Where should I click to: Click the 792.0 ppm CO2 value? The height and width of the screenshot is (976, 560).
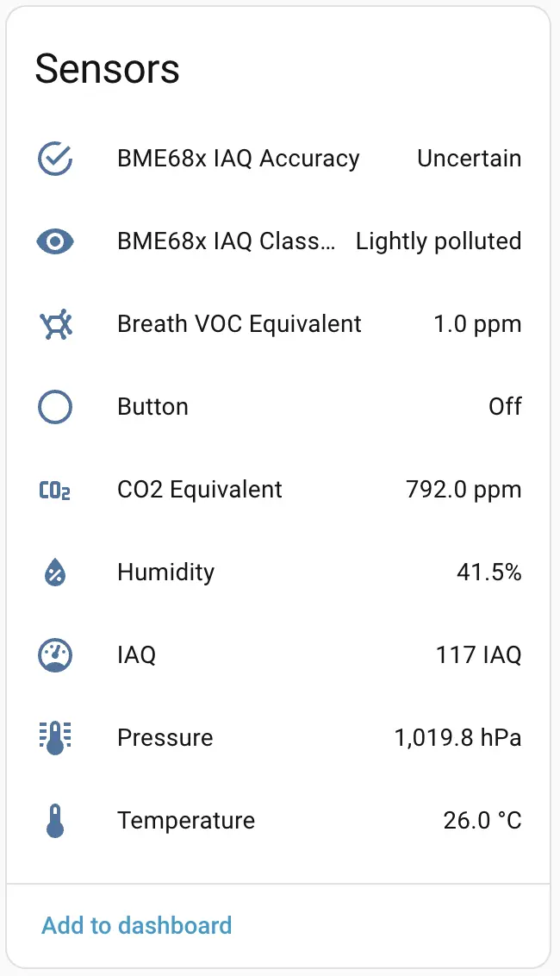coord(464,490)
